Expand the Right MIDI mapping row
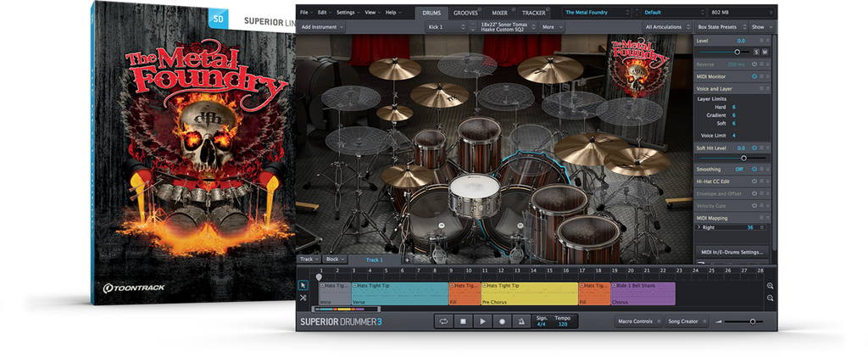868x357 pixels. [x=698, y=227]
